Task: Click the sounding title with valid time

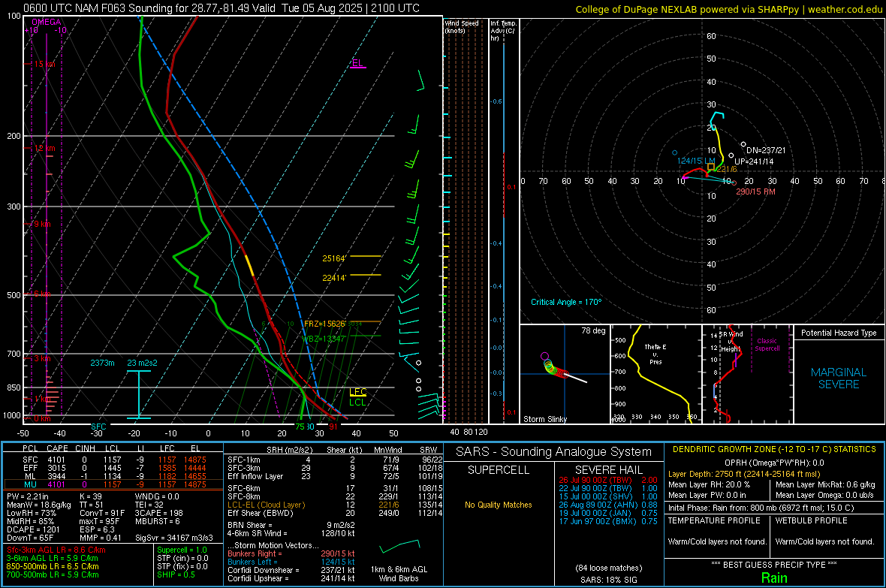Action: pyautogui.click(x=221, y=8)
